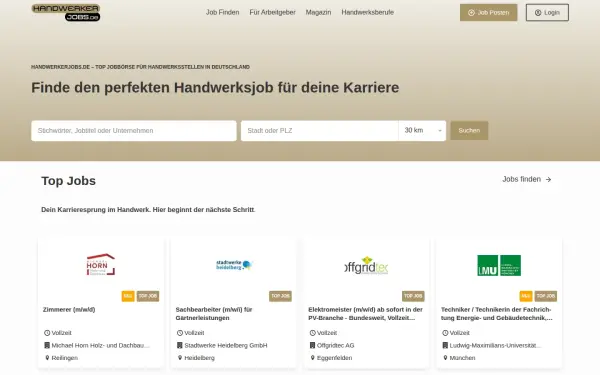Click the Finde den perfekten Handwerksjob headline
600x375 pixels.
pyautogui.click(x=215, y=88)
